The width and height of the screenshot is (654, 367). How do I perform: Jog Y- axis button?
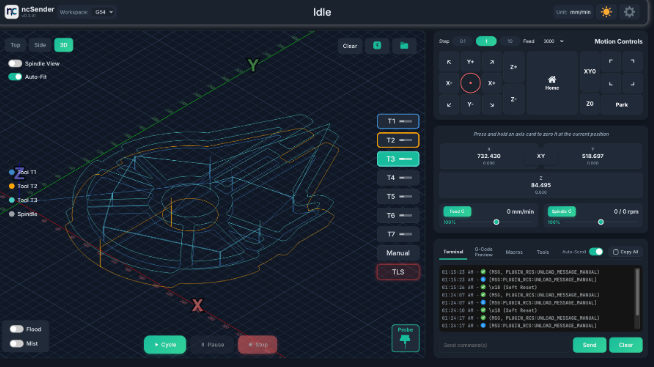pos(470,105)
